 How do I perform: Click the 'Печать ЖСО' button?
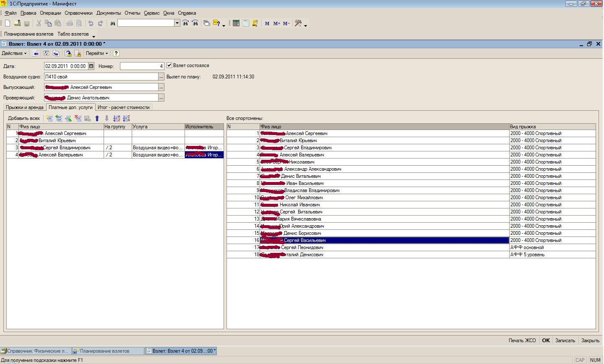pyautogui.click(x=522, y=341)
